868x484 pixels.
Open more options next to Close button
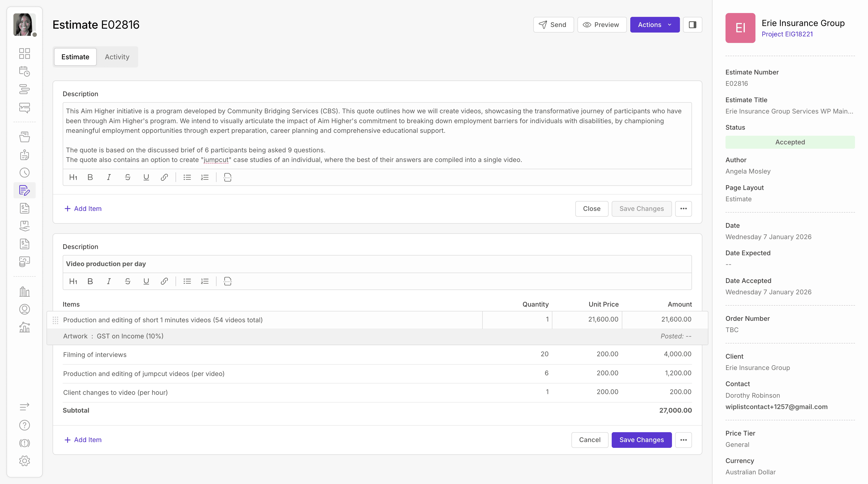pos(683,209)
